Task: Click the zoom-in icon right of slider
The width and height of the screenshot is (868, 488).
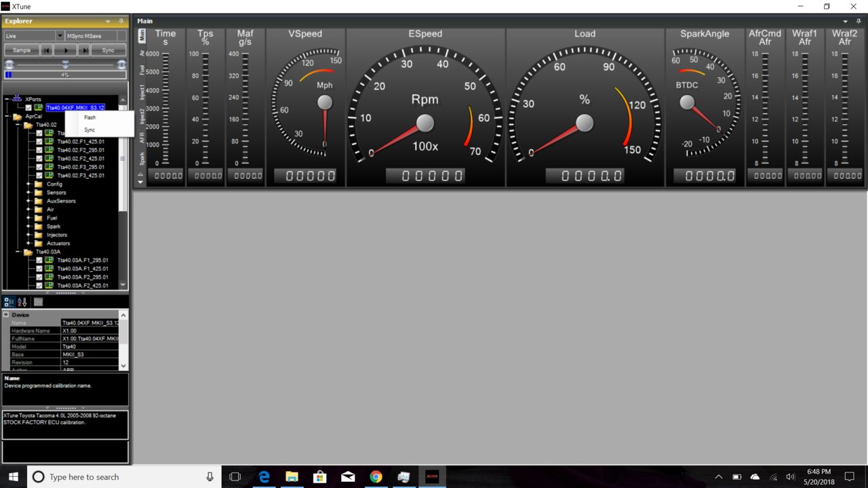Action: pos(121,64)
